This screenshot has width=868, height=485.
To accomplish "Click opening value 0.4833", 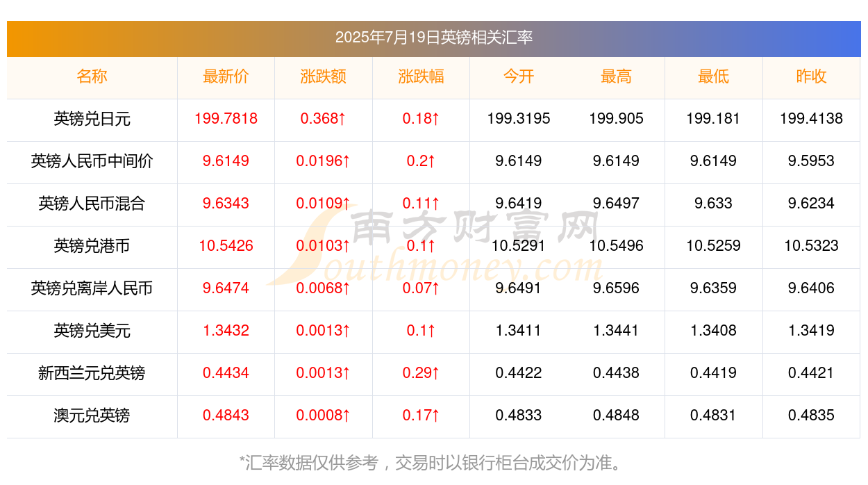I will tap(519, 416).
